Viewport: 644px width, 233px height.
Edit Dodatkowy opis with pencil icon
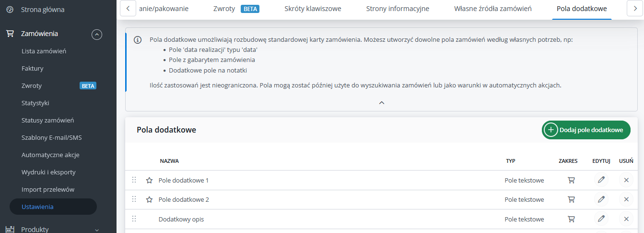tap(601, 219)
